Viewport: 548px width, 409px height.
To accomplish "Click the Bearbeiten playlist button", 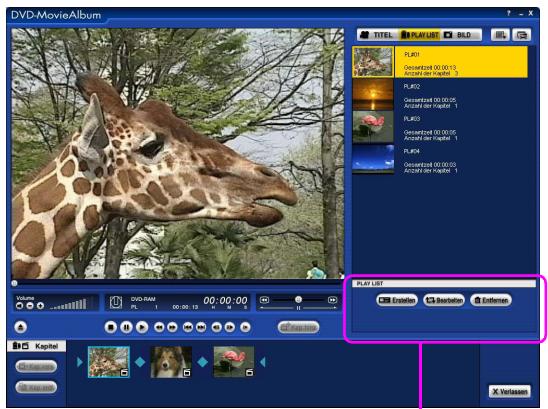I will pos(444,300).
